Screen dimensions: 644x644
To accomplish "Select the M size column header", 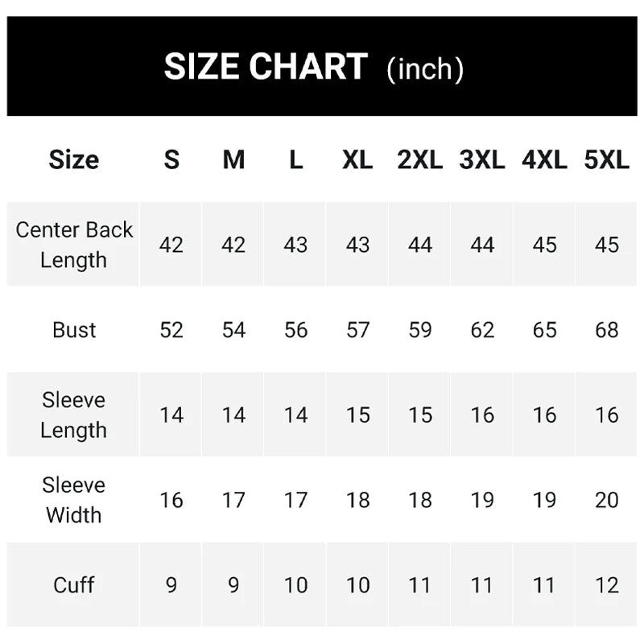I will pos(233,159).
